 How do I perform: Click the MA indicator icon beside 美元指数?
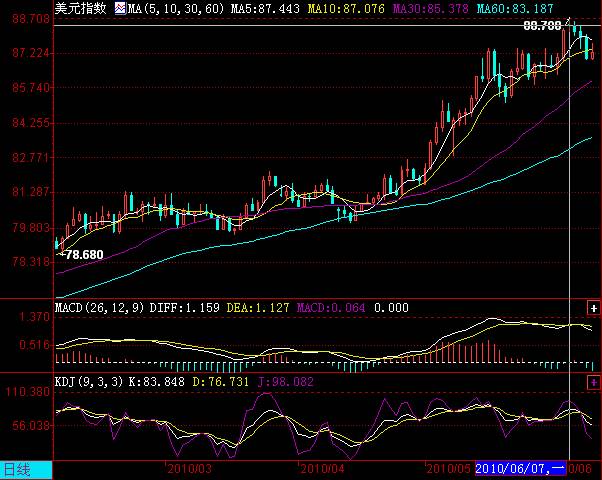coord(120,8)
